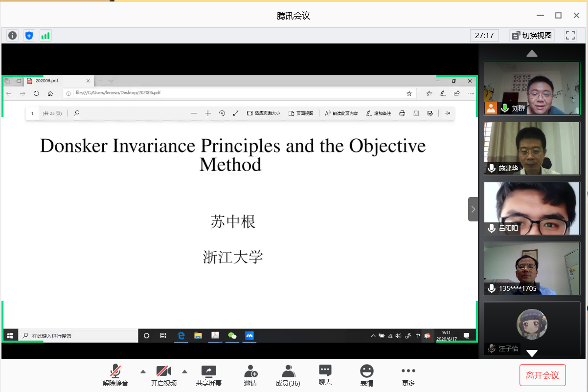Open the 表情 emoji reactions
This screenshot has width=588, height=392.
click(x=366, y=375)
